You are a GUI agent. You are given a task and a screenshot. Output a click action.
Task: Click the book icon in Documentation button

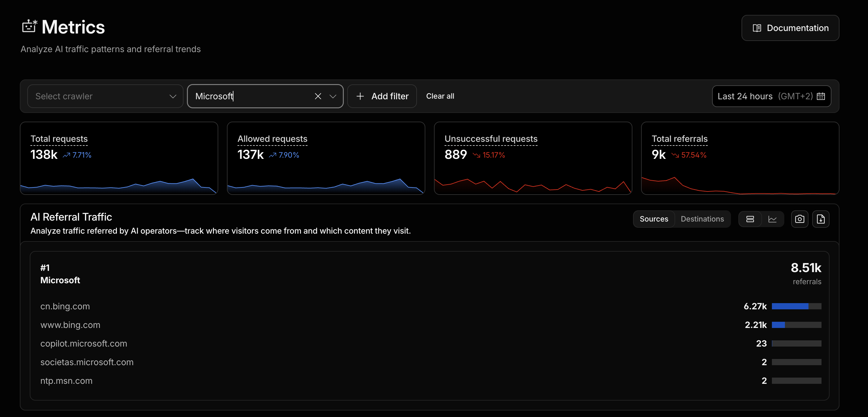click(x=757, y=28)
